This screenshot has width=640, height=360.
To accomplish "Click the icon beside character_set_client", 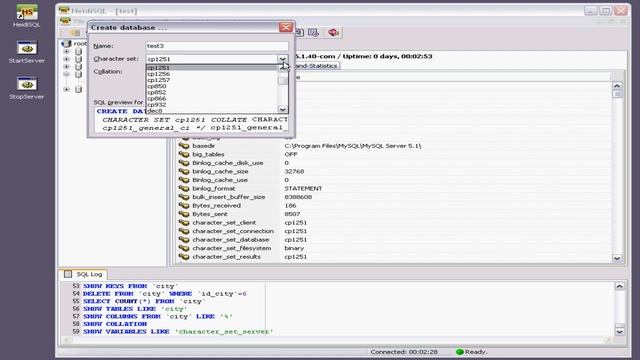I will pos(184,222).
